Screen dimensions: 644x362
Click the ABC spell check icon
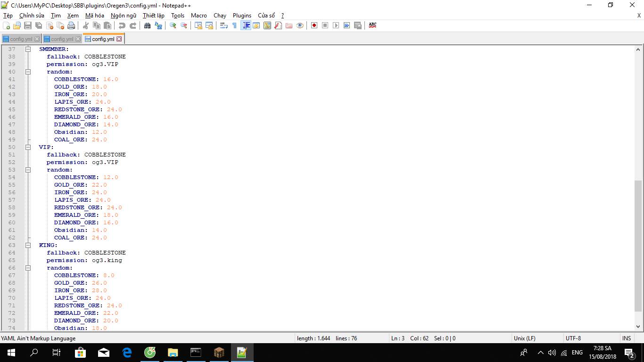coord(372,25)
